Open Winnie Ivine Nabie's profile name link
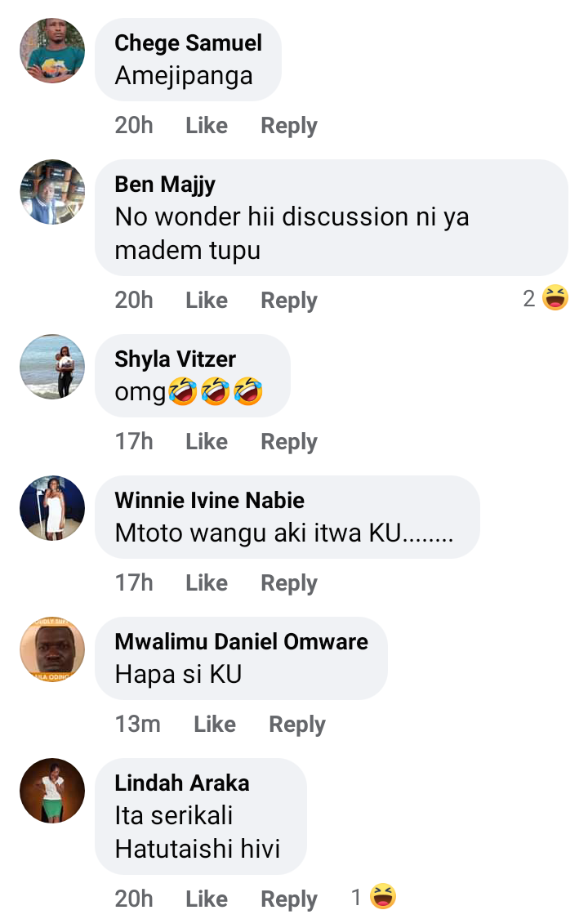The height and width of the screenshot is (919, 588). point(209,500)
